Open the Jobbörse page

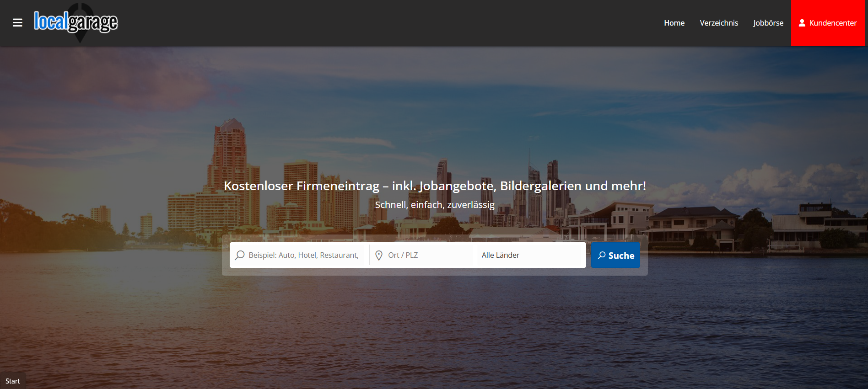click(768, 23)
